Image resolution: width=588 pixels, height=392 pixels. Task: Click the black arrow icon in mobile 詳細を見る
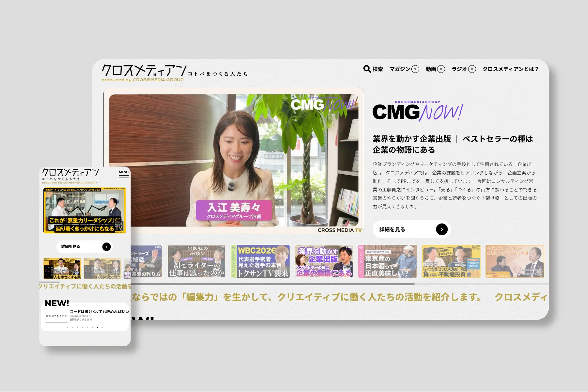coord(106,247)
